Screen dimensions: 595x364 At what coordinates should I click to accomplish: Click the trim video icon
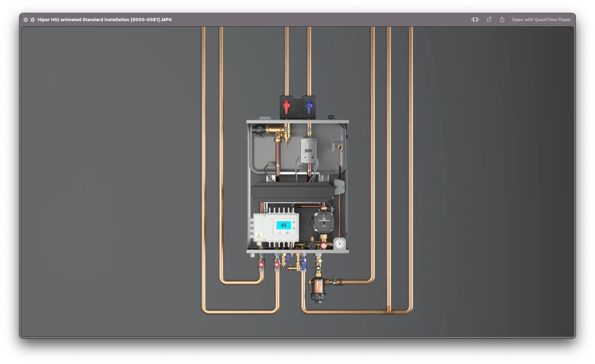(475, 19)
